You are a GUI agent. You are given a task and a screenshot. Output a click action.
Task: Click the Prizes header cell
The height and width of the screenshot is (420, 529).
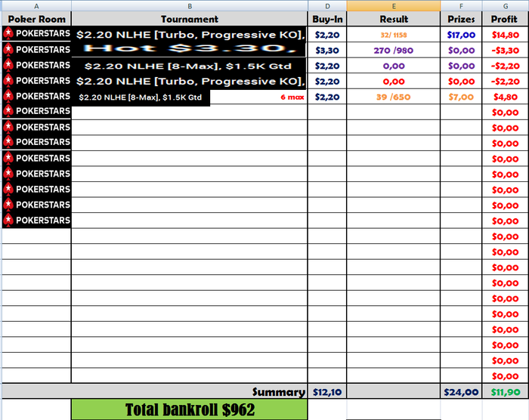(x=461, y=19)
